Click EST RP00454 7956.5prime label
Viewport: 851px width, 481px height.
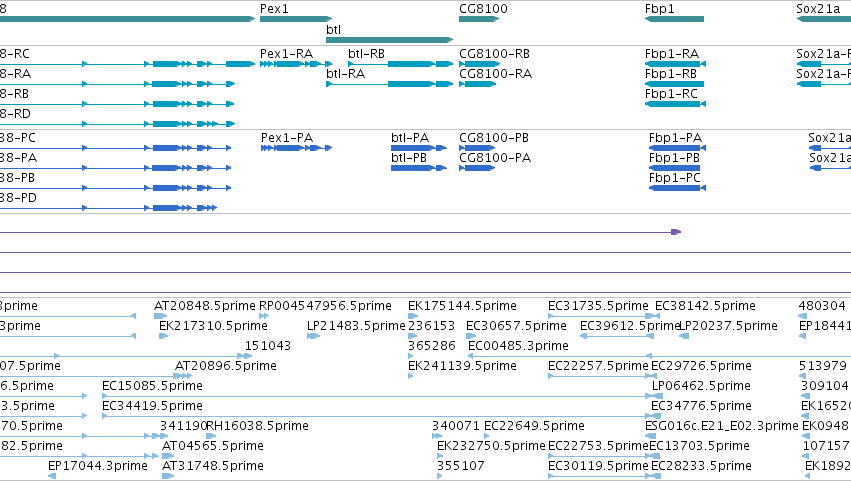click(325, 306)
